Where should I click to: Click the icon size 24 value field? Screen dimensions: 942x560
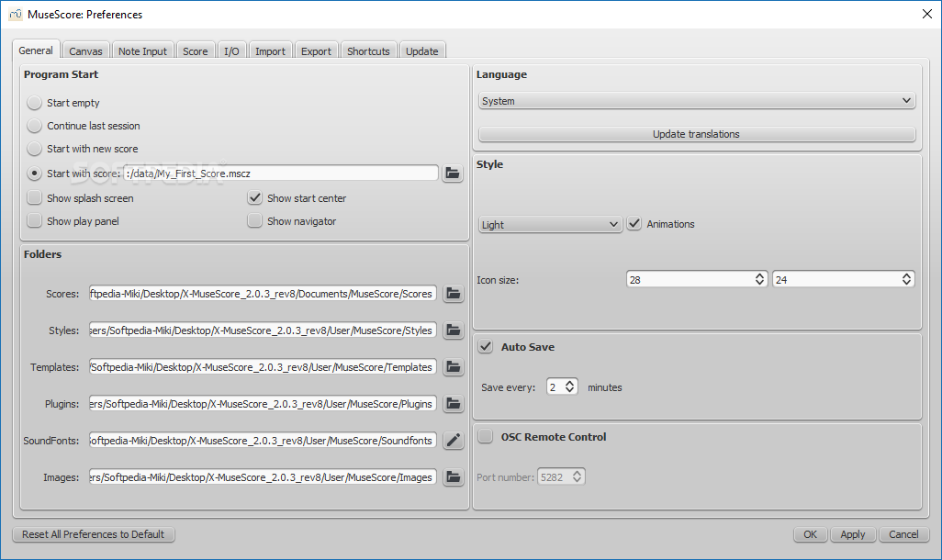836,279
